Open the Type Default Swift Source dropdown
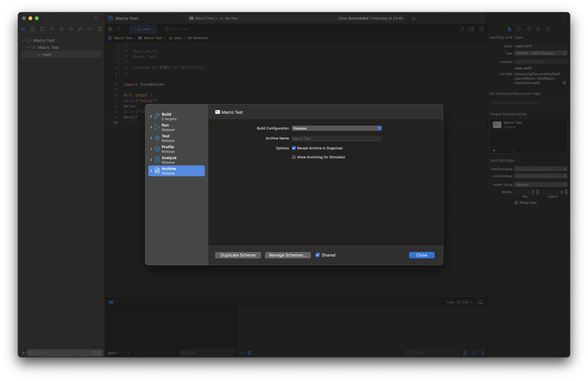 (541, 53)
